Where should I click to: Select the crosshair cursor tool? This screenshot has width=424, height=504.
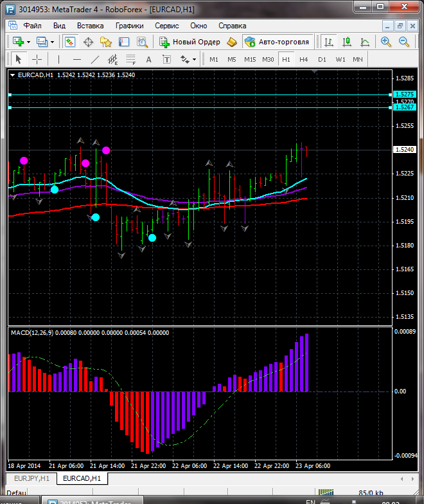[37, 59]
